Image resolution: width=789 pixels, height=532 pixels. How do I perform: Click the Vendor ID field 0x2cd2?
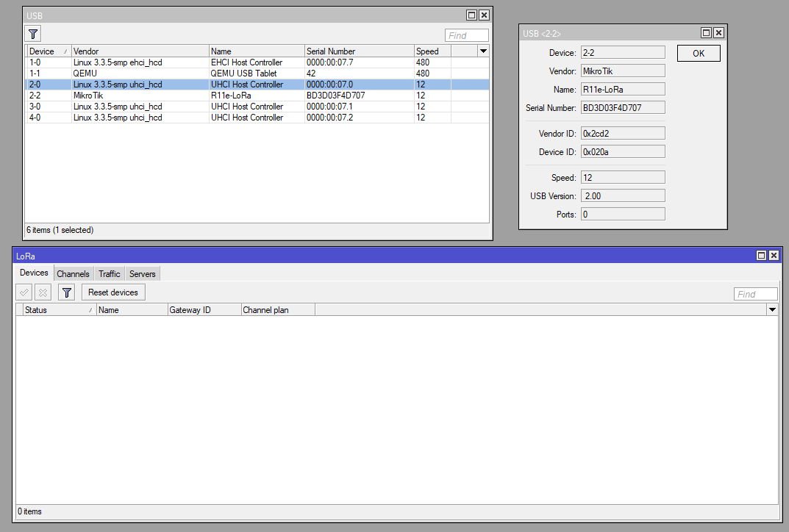click(x=623, y=133)
